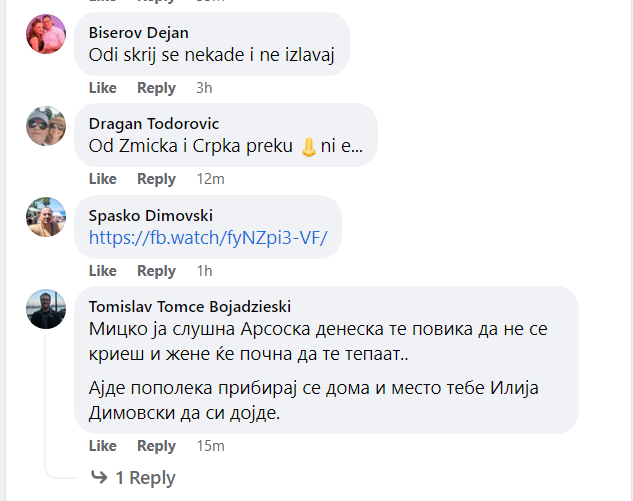This screenshot has width=633, height=501.
Task: Expand the 1 Reply thread
Action: 145,478
